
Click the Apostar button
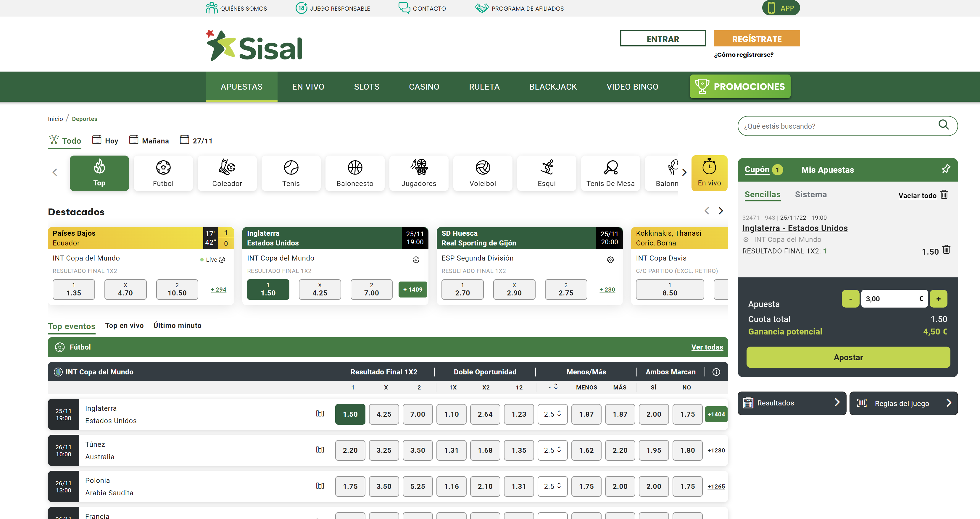tap(848, 357)
